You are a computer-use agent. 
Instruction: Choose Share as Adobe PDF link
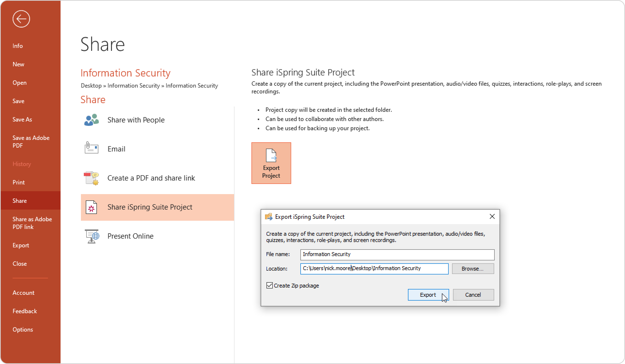[x=31, y=223]
